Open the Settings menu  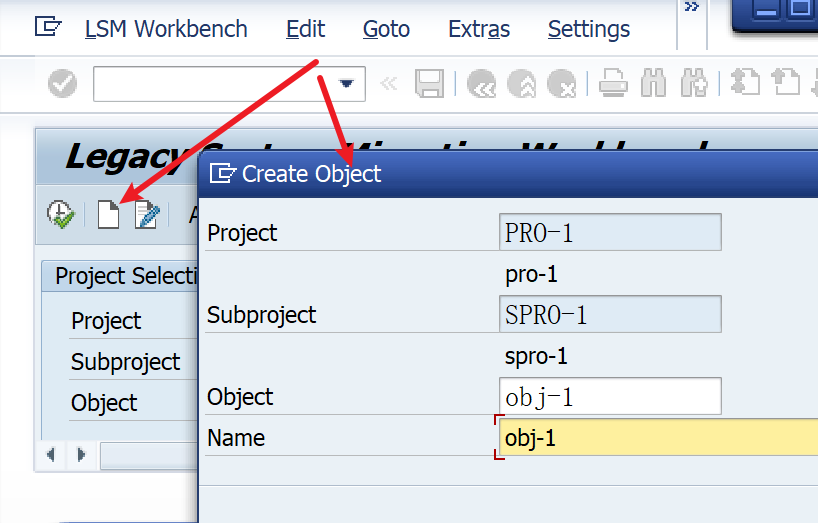pyautogui.click(x=588, y=29)
